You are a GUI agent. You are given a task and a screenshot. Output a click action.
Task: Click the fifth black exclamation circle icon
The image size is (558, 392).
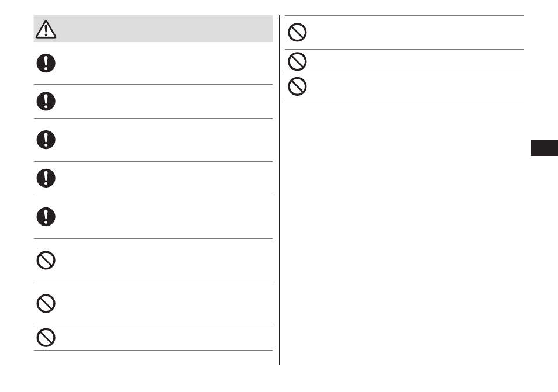[46, 217]
